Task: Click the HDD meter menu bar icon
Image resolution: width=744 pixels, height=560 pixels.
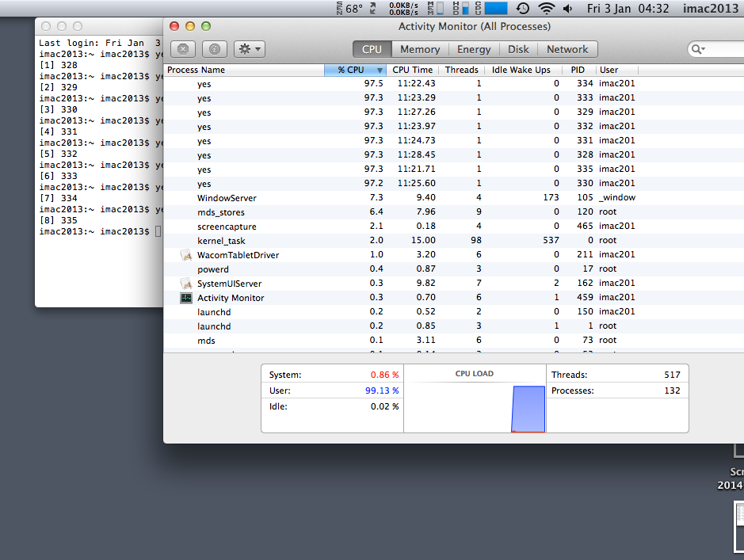Action: coord(460,8)
